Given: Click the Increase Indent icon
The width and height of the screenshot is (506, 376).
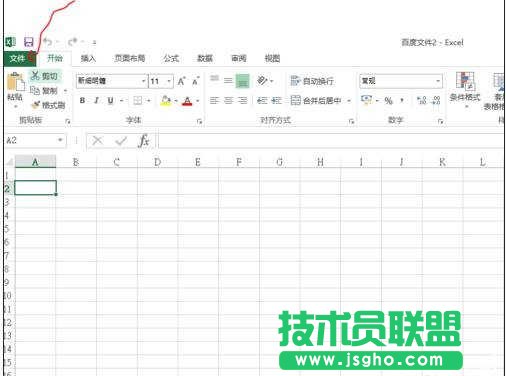Looking at the screenshot, I should coord(276,100).
